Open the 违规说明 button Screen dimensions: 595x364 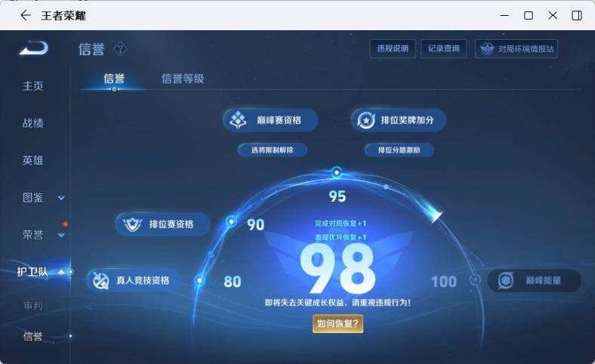point(393,48)
